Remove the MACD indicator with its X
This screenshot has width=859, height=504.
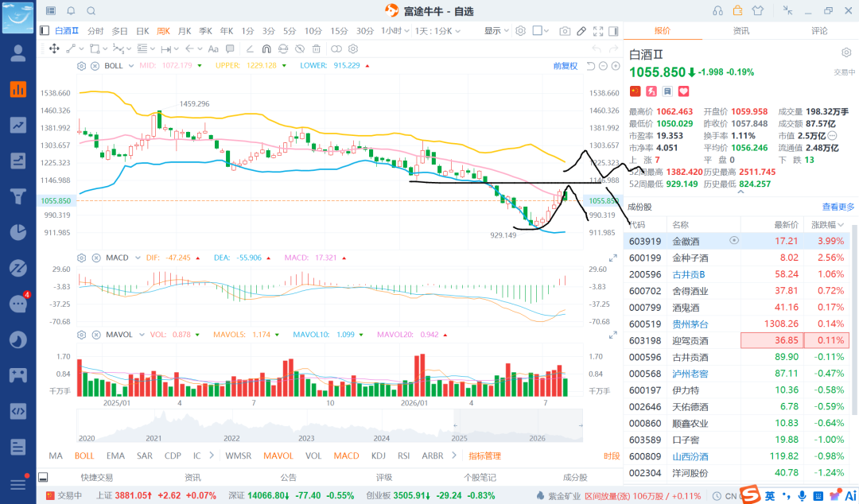96,258
